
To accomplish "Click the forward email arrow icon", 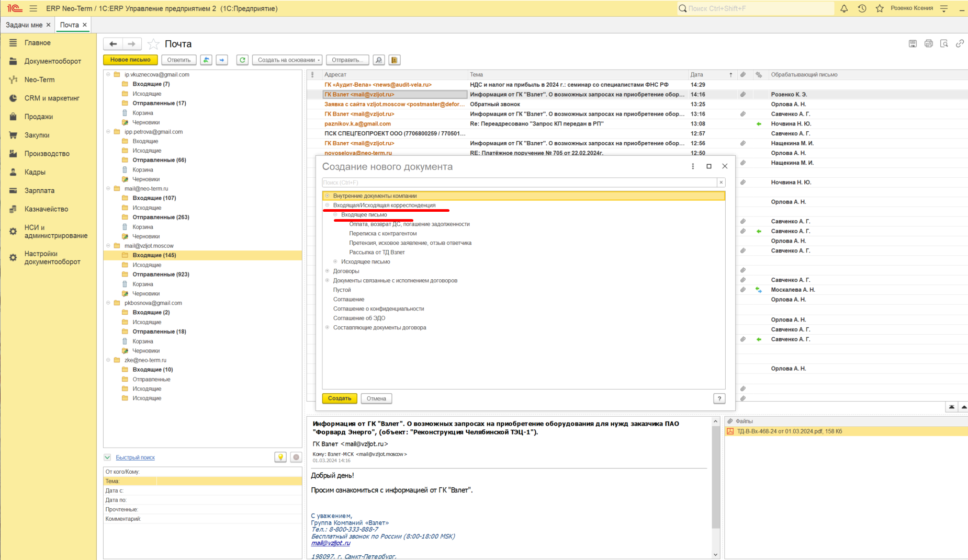I will [222, 60].
